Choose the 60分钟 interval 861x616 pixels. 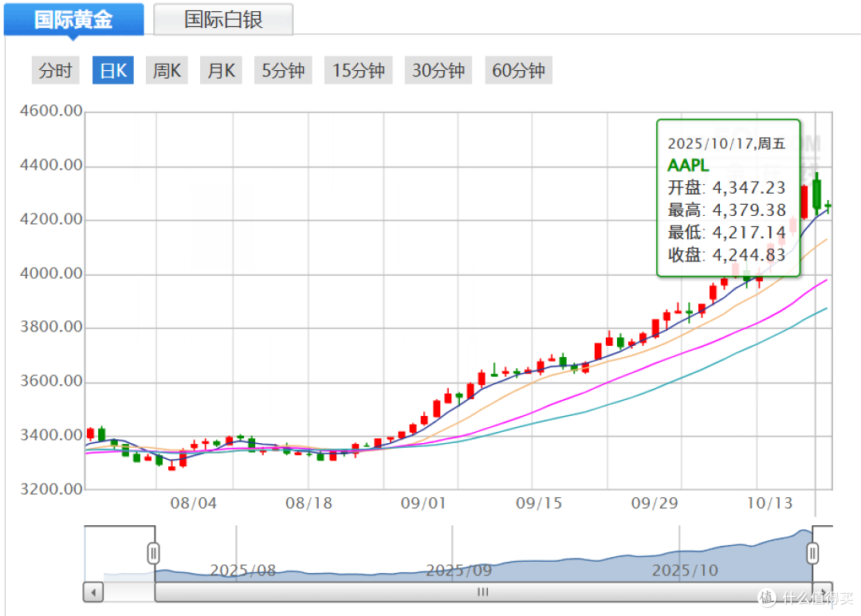[518, 71]
